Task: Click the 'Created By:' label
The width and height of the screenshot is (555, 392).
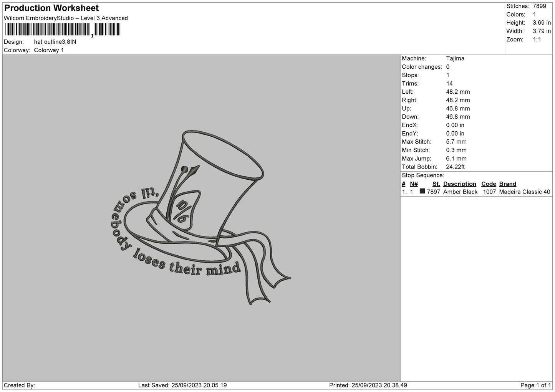Action: pos(20,385)
